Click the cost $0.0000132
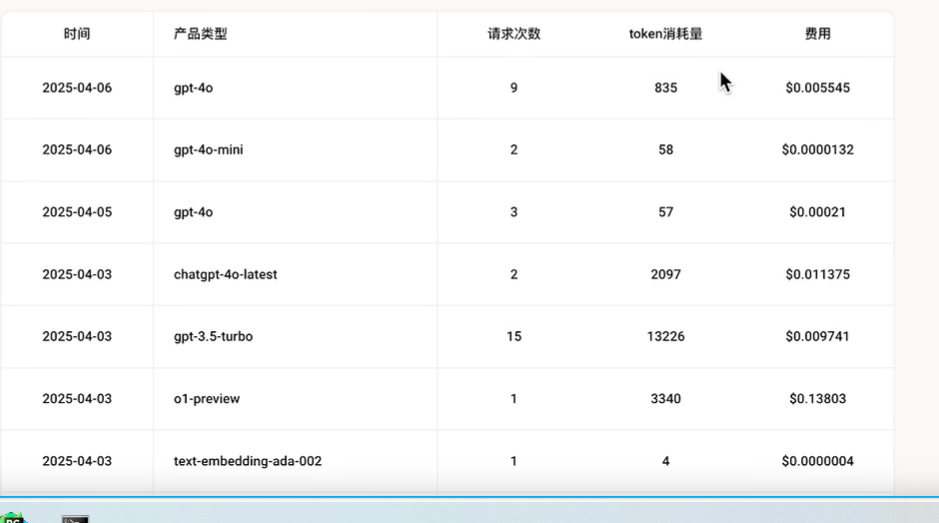The height and width of the screenshot is (523, 939). 817,150
